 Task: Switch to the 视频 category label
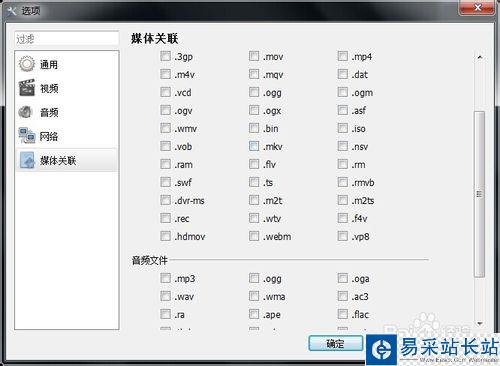pos(49,88)
